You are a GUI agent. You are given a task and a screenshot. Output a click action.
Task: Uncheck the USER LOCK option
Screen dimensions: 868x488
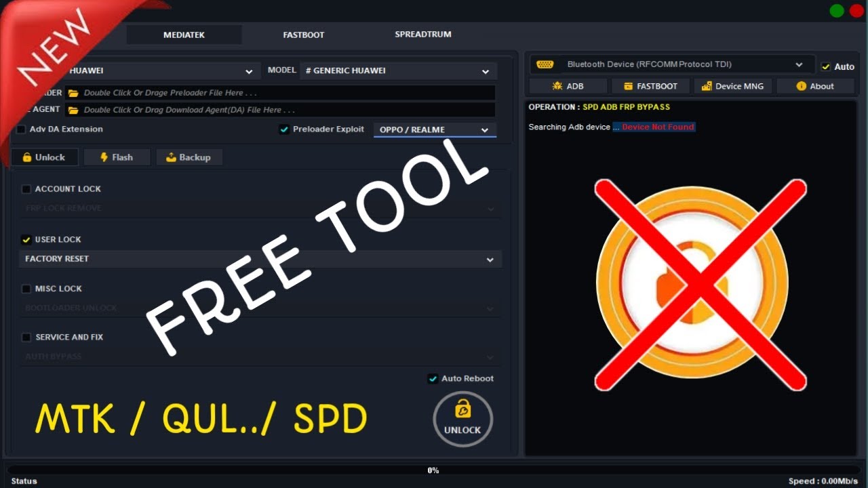click(26, 239)
